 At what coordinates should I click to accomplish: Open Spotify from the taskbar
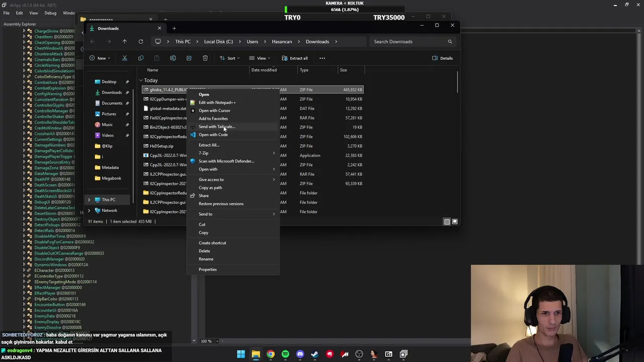point(285,354)
